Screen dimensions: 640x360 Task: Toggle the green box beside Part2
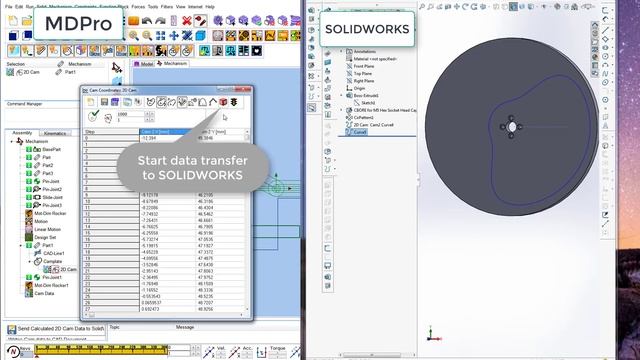tap(29, 165)
